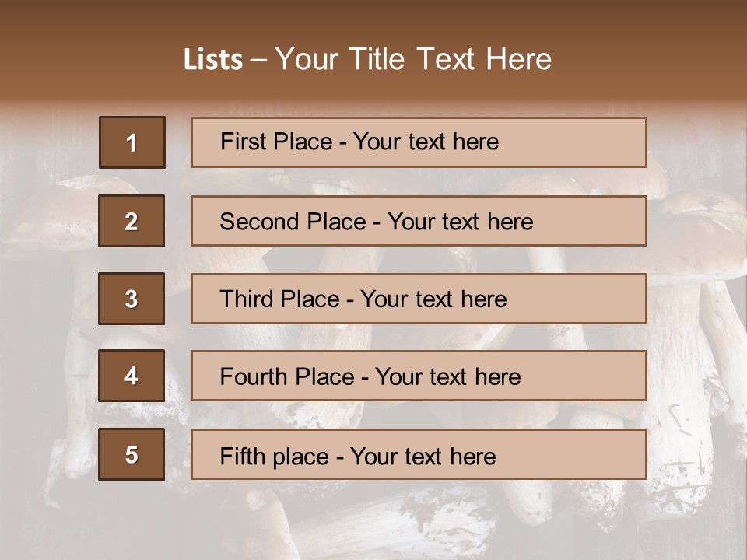
Task: Click the dash in the slide title
Action: click(x=258, y=61)
